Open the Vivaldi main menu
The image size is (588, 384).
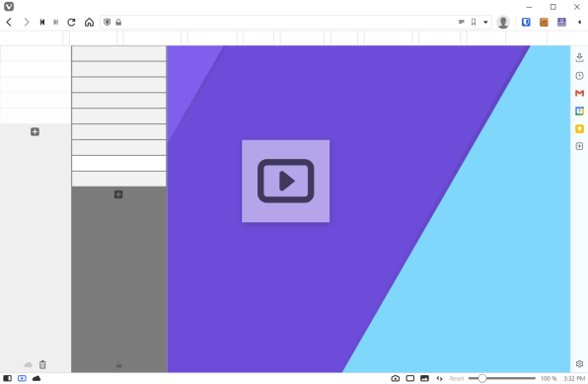click(x=9, y=6)
